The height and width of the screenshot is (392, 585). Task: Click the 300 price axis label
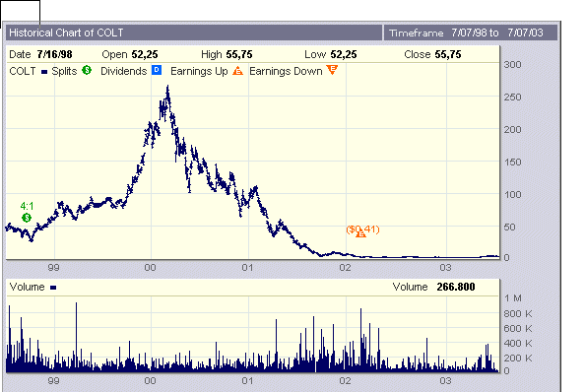click(512, 65)
